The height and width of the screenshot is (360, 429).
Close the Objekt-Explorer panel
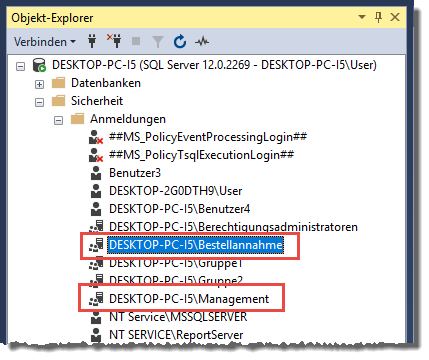pos(395,17)
